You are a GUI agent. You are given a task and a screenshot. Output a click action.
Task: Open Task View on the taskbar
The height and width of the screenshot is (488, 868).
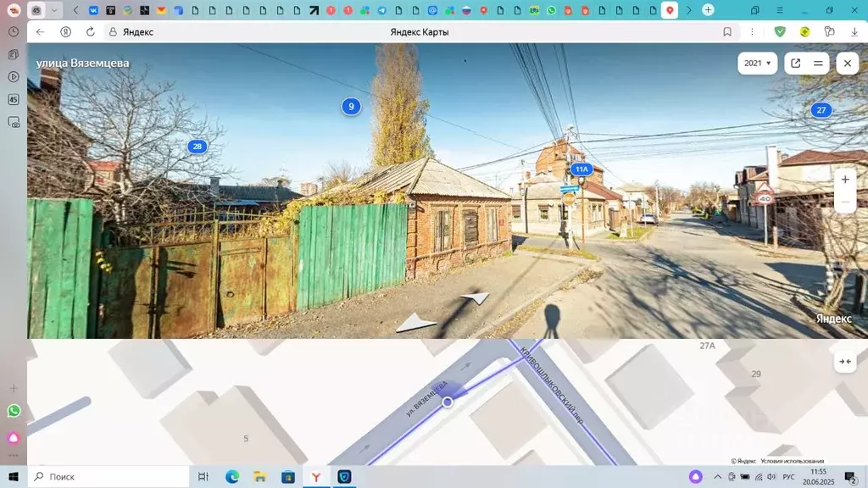point(203,476)
